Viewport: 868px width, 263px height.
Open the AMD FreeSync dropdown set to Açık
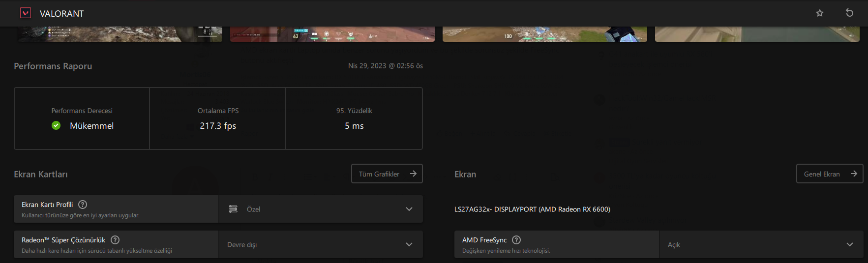tap(761, 244)
